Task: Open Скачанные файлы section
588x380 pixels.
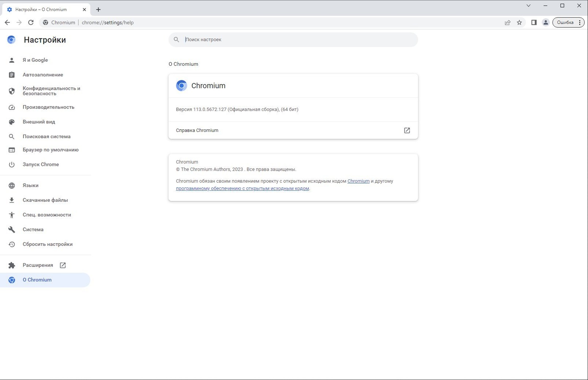Action: tap(45, 200)
